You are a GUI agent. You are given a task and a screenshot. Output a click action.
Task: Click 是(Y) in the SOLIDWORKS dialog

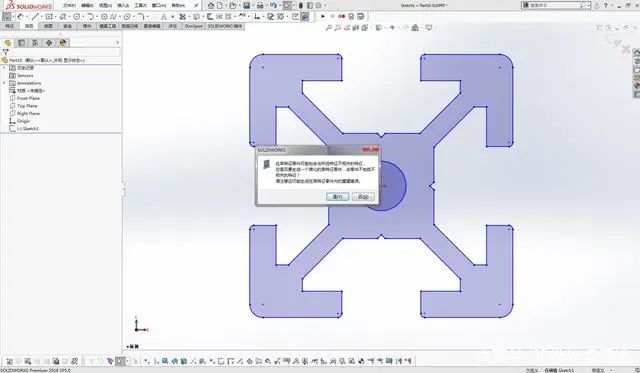(x=338, y=197)
